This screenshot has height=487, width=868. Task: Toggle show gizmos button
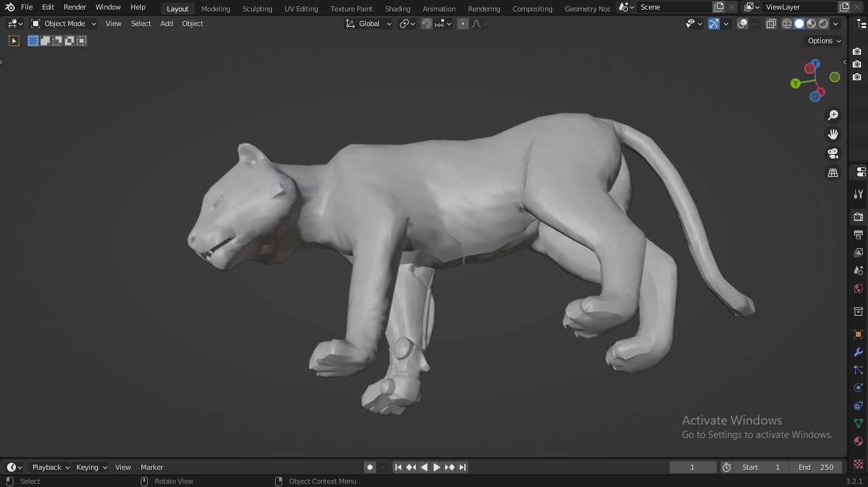[714, 24]
